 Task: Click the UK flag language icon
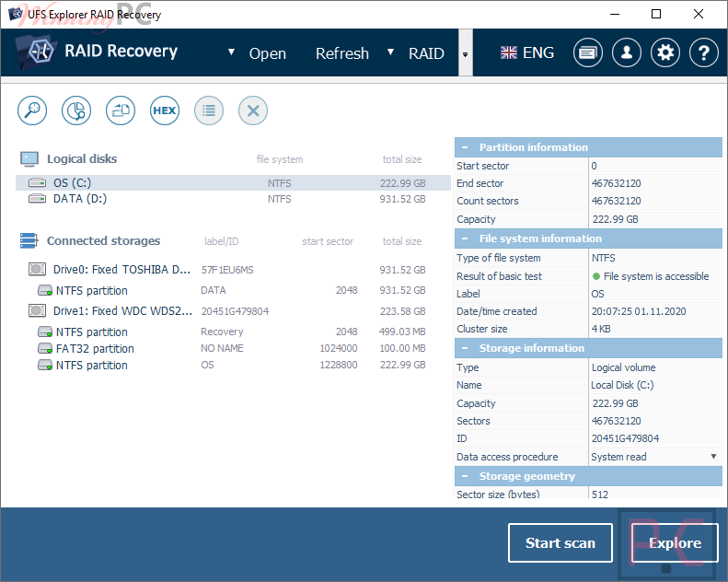509,52
